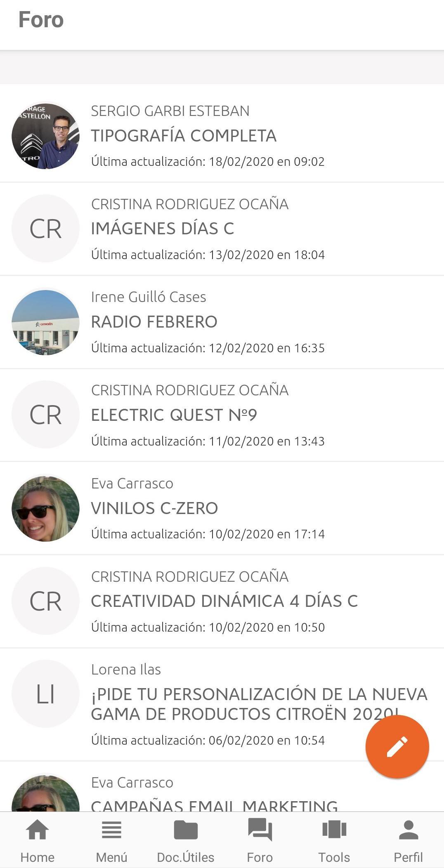Tap the orange pencil compose button

click(x=397, y=747)
